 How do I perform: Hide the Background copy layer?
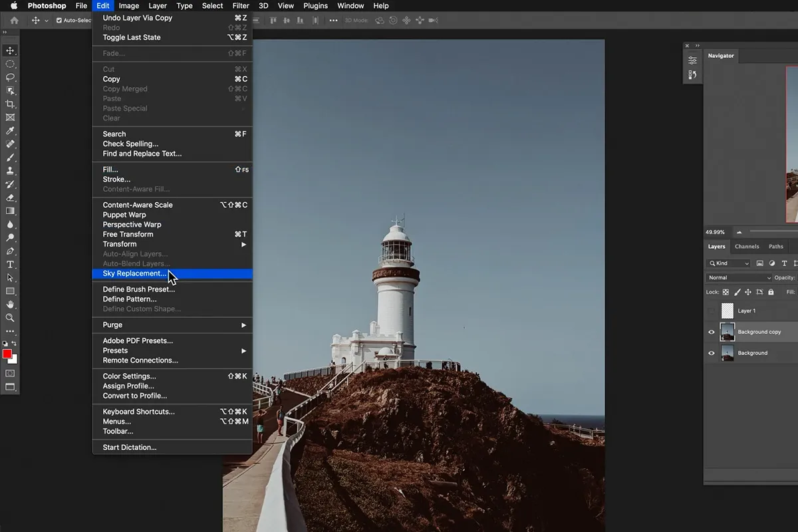click(x=712, y=332)
